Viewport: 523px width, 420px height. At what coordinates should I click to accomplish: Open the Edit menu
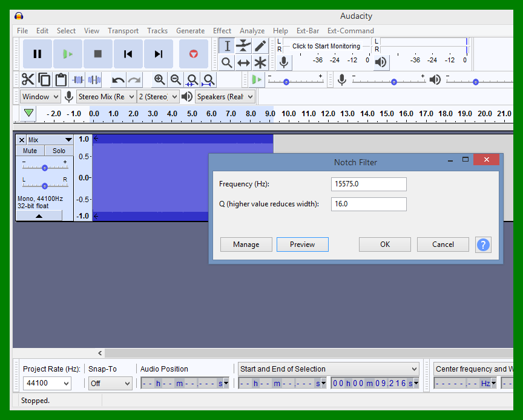(x=42, y=31)
